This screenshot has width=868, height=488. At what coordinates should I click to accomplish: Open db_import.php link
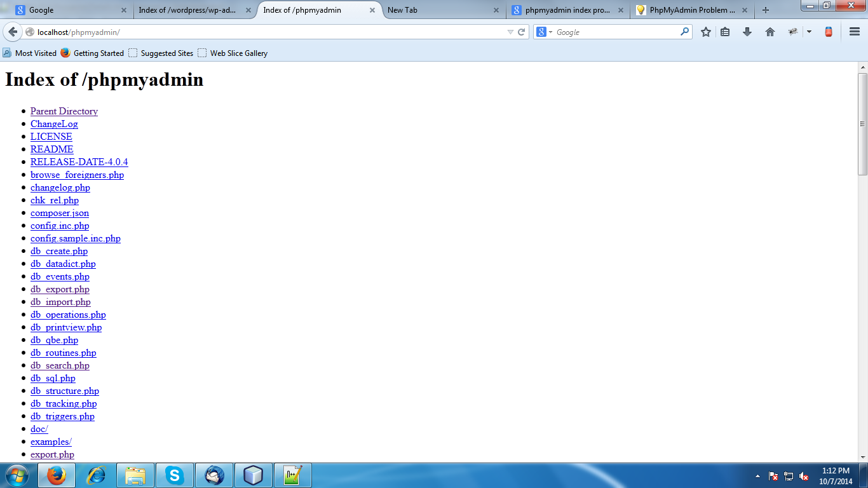[x=60, y=302]
